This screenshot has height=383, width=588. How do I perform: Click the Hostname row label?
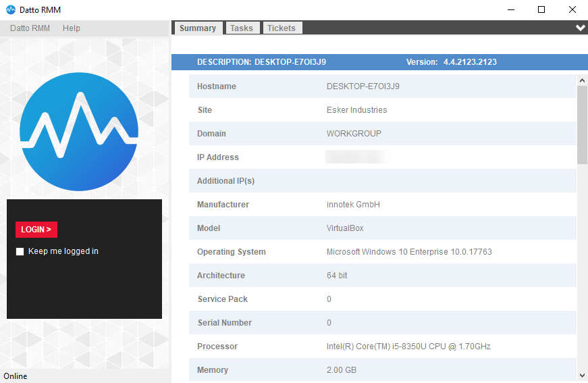tap(217, 86)
